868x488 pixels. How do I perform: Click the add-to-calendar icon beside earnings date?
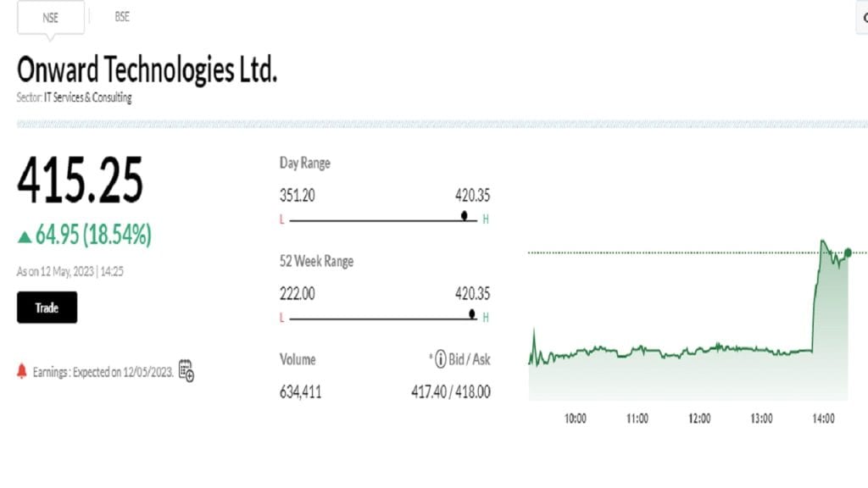tap(186, 370)
